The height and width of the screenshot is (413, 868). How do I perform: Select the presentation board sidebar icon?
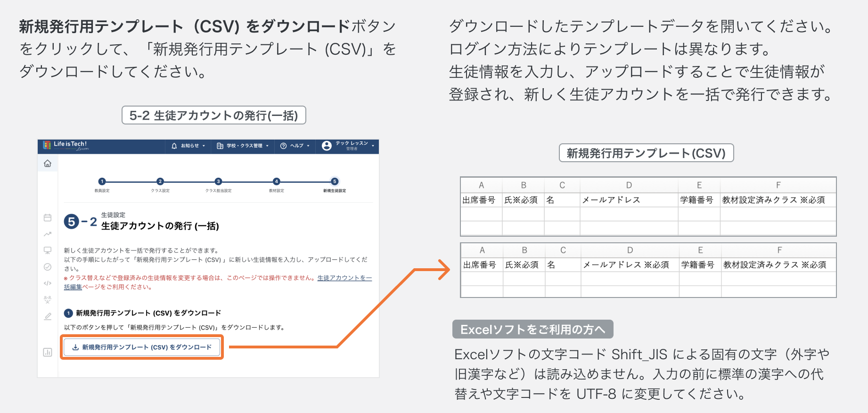tap(48, 250)
